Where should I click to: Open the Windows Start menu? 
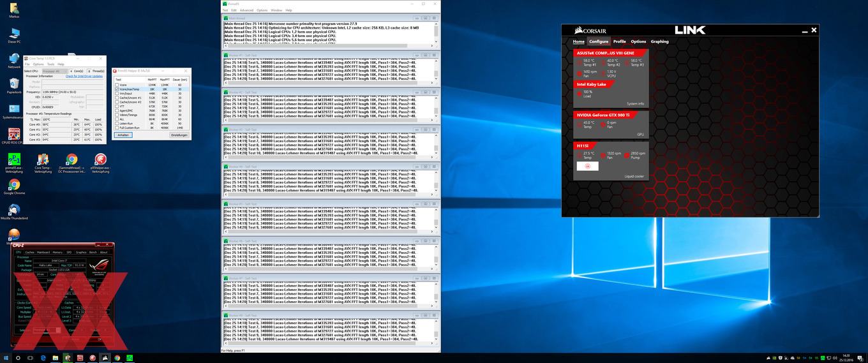point(6,358)
